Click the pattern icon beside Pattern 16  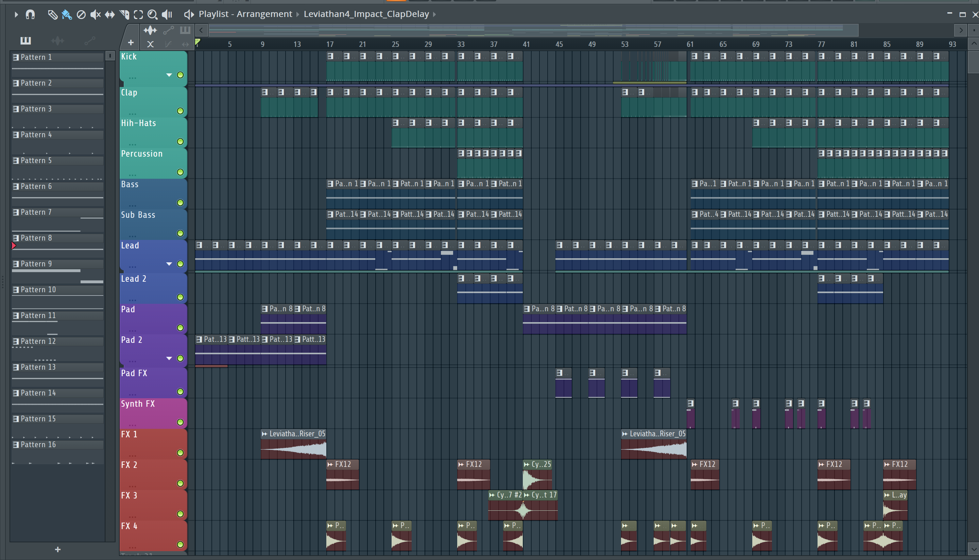[16, 444]
